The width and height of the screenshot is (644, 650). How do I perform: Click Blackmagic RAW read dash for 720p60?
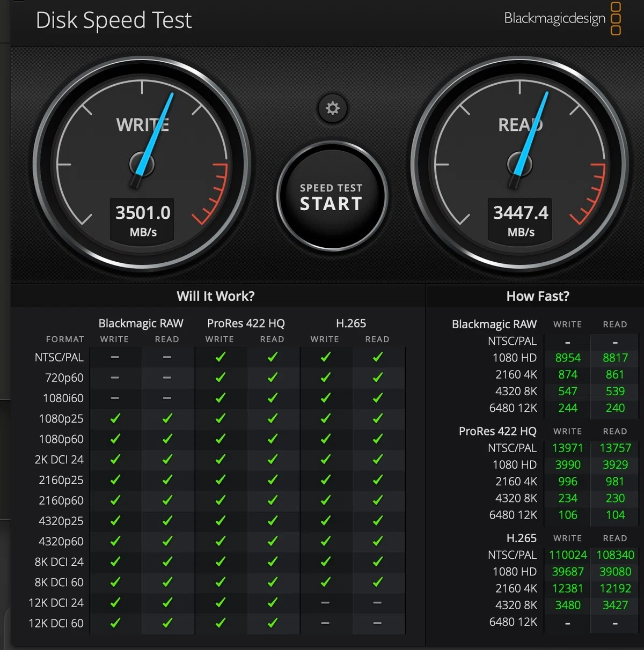167,378
